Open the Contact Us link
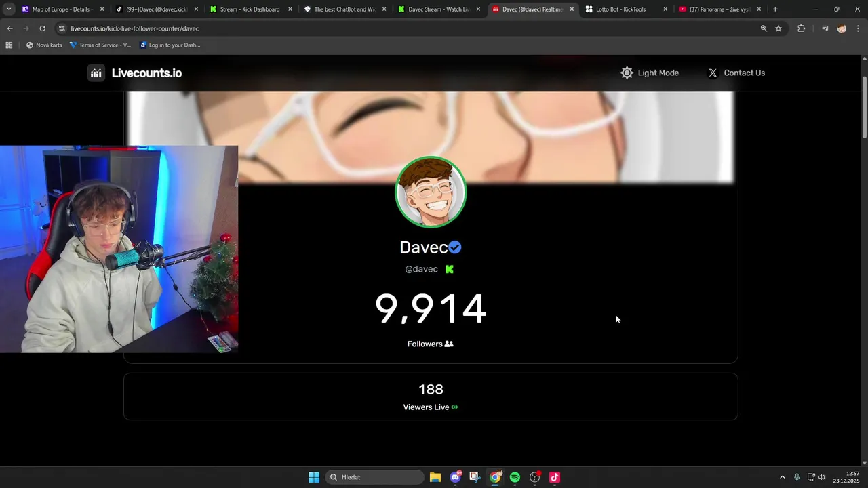This screenshot has height=488, width=868. click(736, 73)
